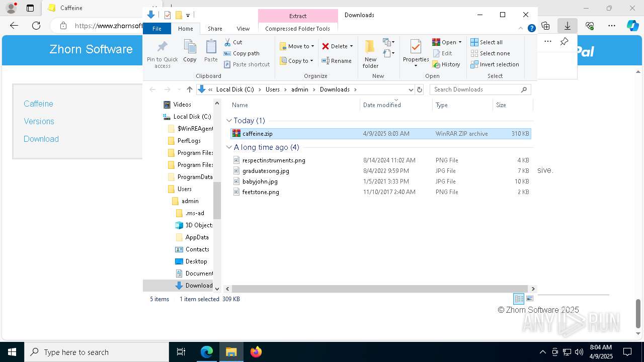Open address bar history dropdown
The width and height of the screenshot is (644, 362).
411,89
